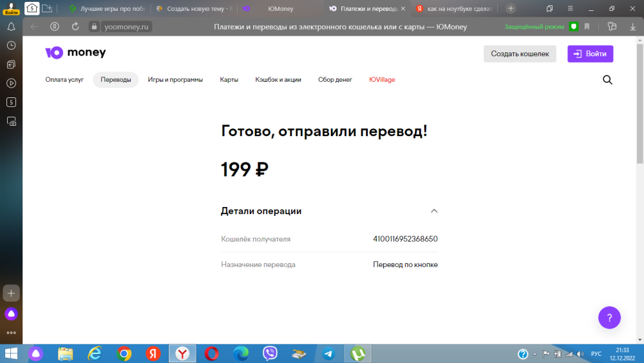Bookmark this page icon
The height and width of the screenshot is (363, 644).
[x=587, y=26]
